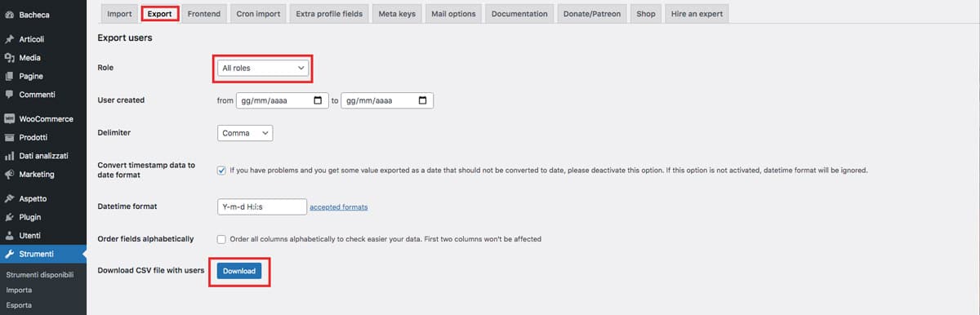Open the Cron import tab
The width and height of the screenshot is (980, 315).
(257, 14)
